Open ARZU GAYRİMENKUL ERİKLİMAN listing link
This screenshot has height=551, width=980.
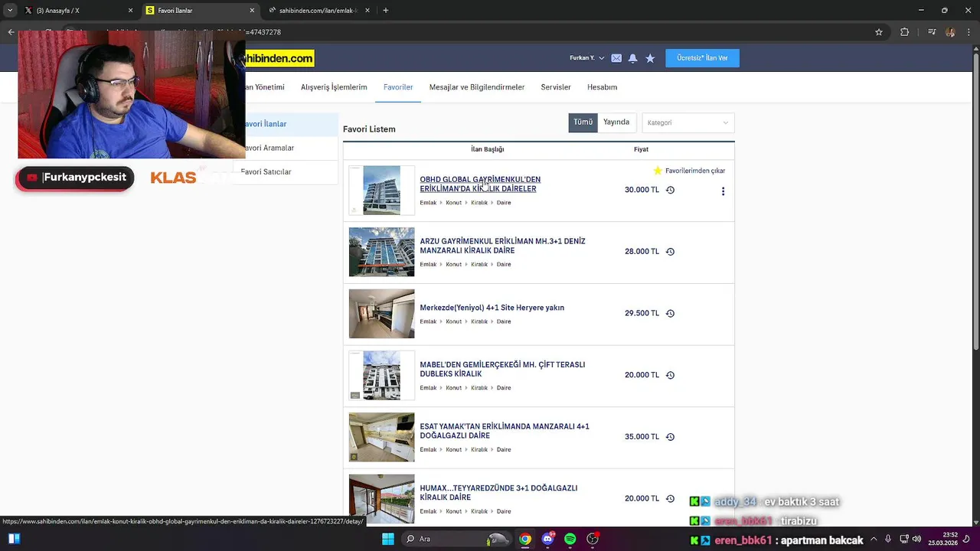point(502,246)
